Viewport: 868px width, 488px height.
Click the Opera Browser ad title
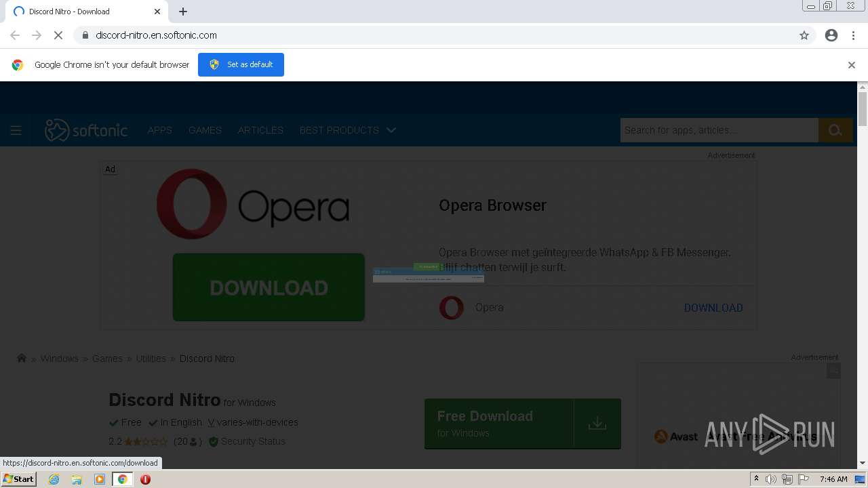tap(492, 205)
